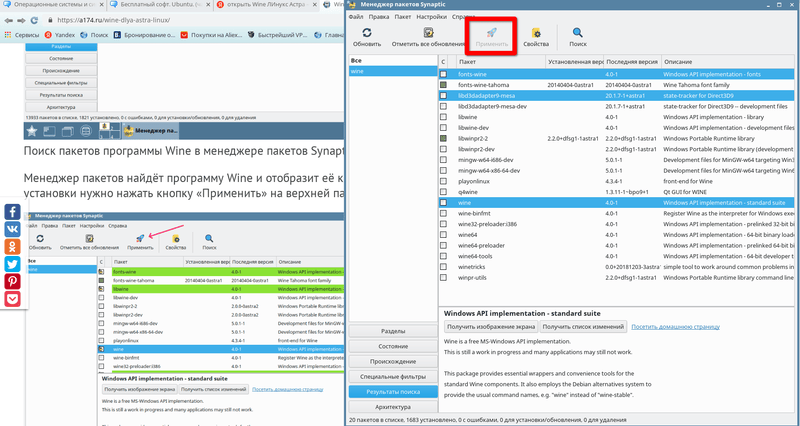Screen dimensions: 800x426
Task: Mark the wine64-tools package checkbox
Action: (443, 256)
